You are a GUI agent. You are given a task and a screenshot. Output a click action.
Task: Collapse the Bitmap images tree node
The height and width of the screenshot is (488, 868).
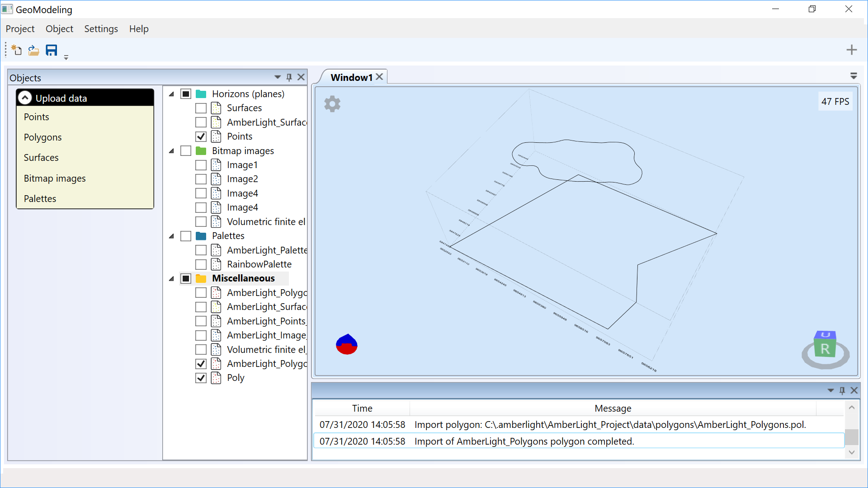click(171, 151)
